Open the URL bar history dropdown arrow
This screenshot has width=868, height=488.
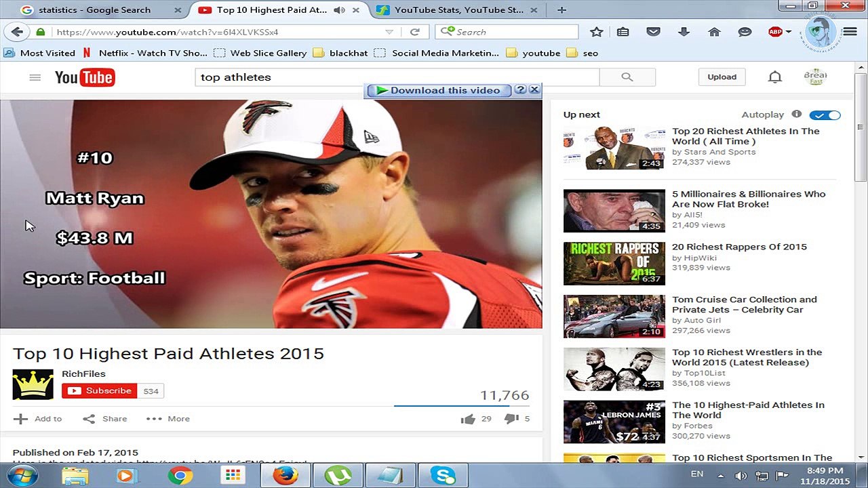click(x=389, y=32)
